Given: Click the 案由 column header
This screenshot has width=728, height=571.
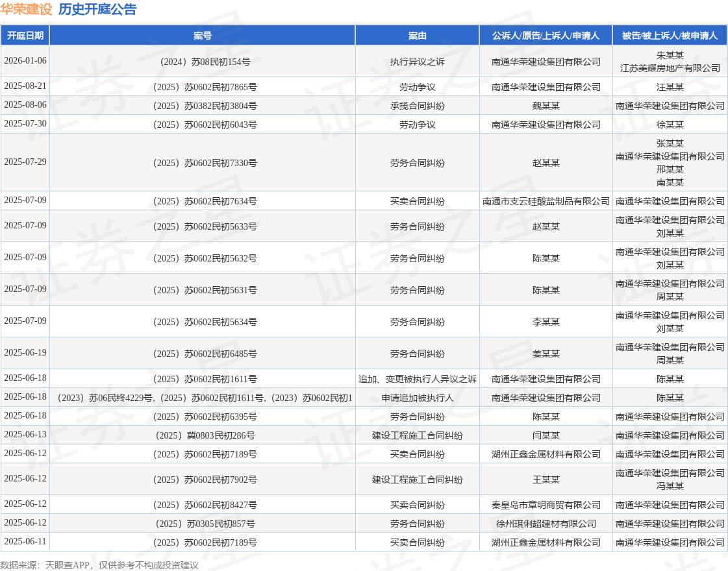Looking at the screenshot, I should 417,36.
